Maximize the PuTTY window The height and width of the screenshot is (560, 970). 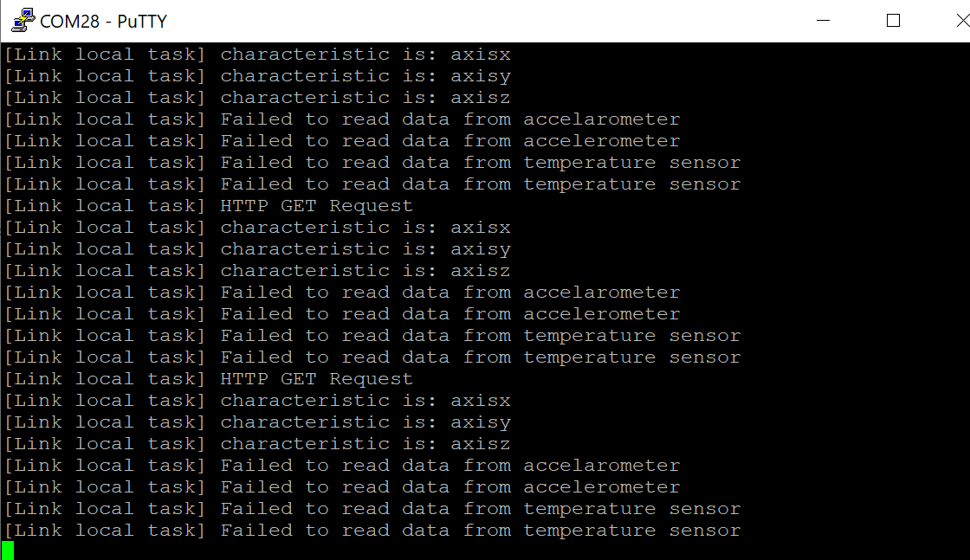[x=893, y=20]
